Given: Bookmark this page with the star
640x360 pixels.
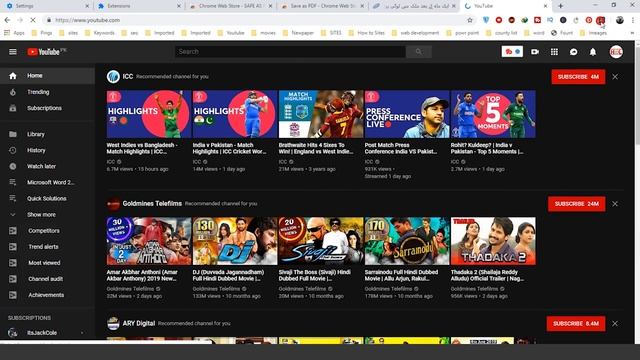Looking at the screenshot, I should coord(470,20).
